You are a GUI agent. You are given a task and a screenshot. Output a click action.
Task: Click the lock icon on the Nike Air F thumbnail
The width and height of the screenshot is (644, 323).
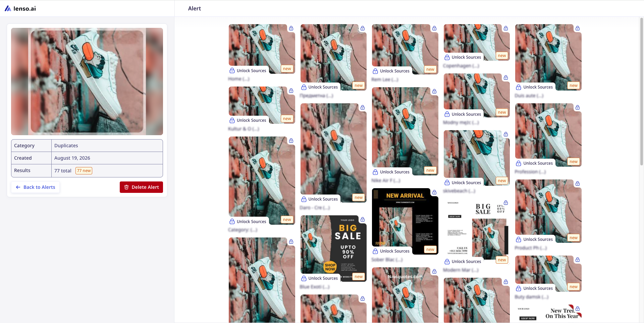tap(434, 91)
